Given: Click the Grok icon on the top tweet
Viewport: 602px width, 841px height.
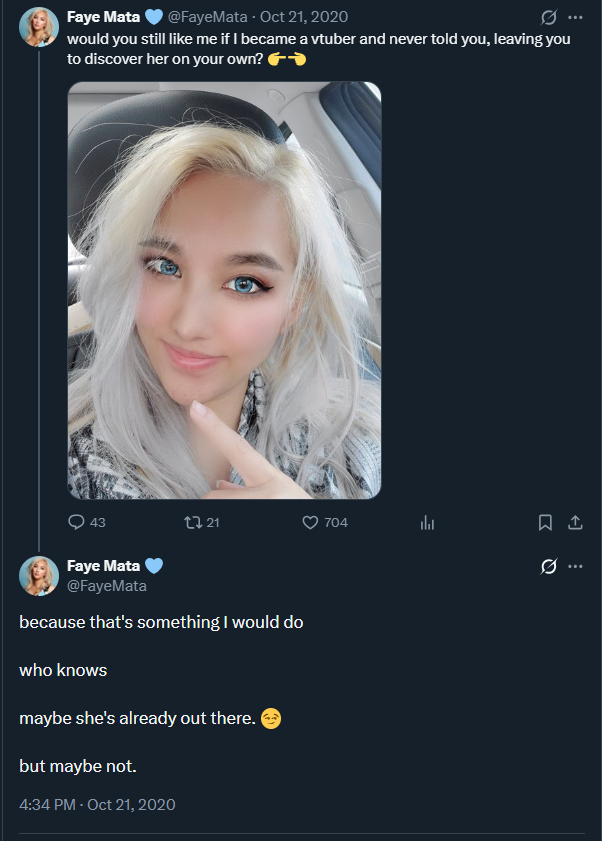Looking at the screenshot, I should pos(548,17).
